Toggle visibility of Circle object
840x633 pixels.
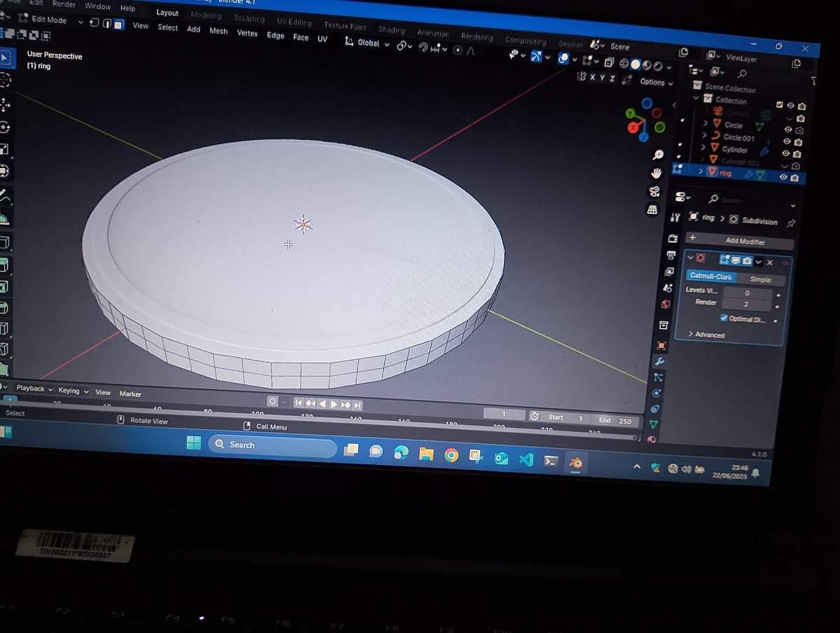coord(788,129)
